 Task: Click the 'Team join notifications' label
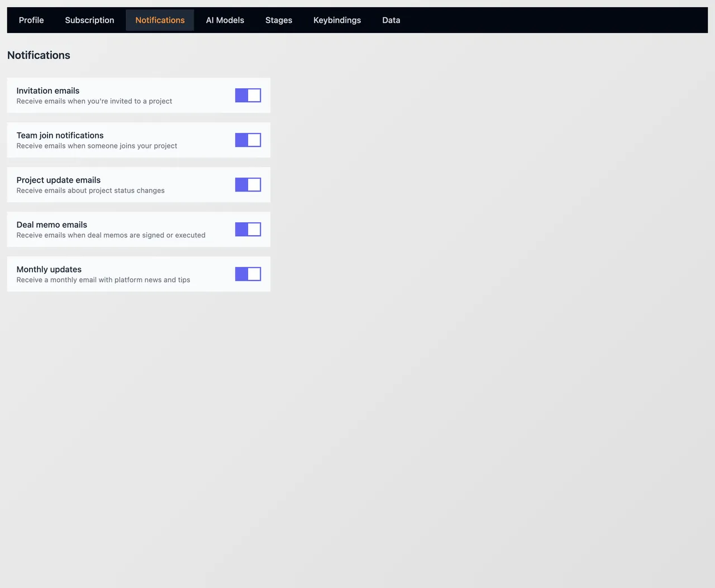click(60, 135)
